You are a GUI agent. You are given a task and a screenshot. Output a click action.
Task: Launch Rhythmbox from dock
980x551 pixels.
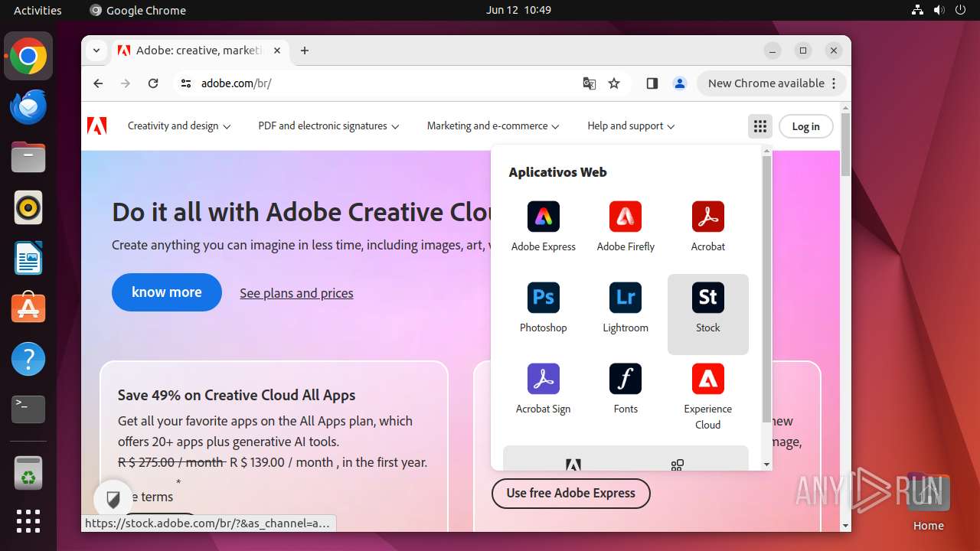(x=28, y=207)
